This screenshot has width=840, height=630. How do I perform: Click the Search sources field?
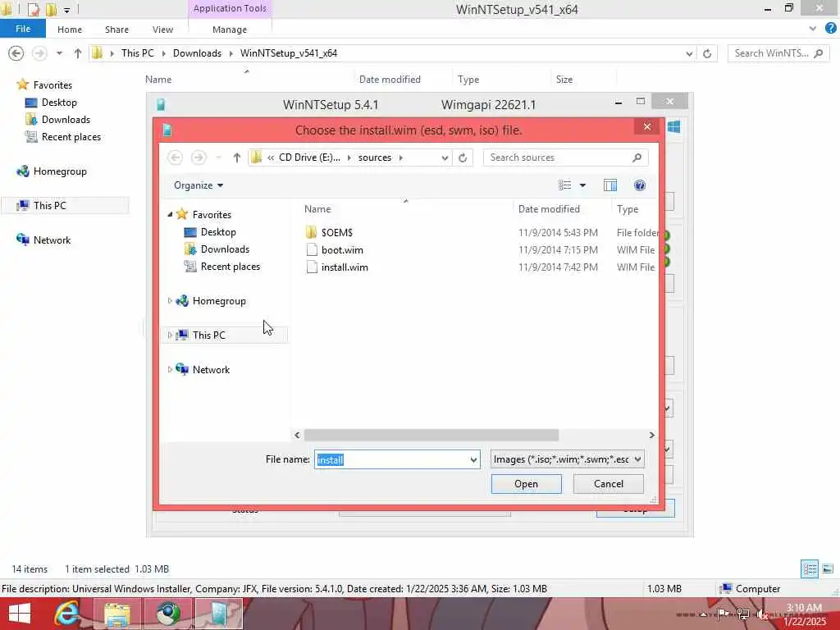557,157
